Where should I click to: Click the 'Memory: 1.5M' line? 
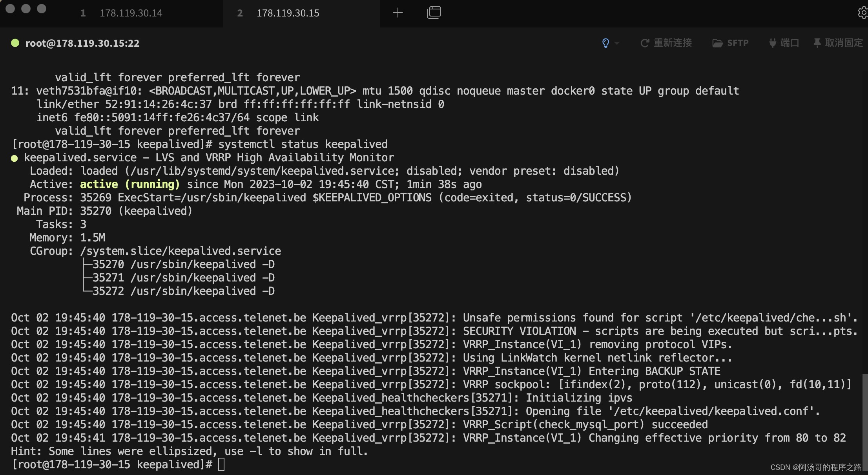(x=67, y=238)
